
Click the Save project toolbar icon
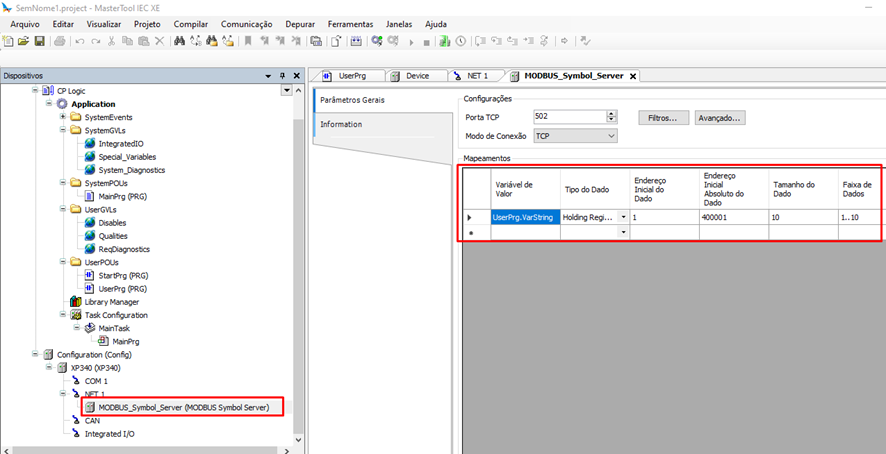click(x=40, y=41)
